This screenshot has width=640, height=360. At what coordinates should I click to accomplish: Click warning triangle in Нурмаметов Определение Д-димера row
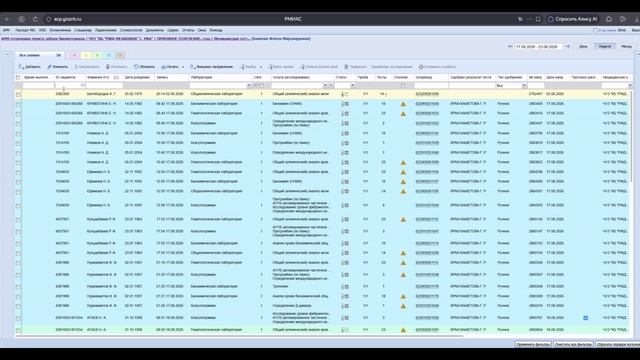tap(403, 306)
